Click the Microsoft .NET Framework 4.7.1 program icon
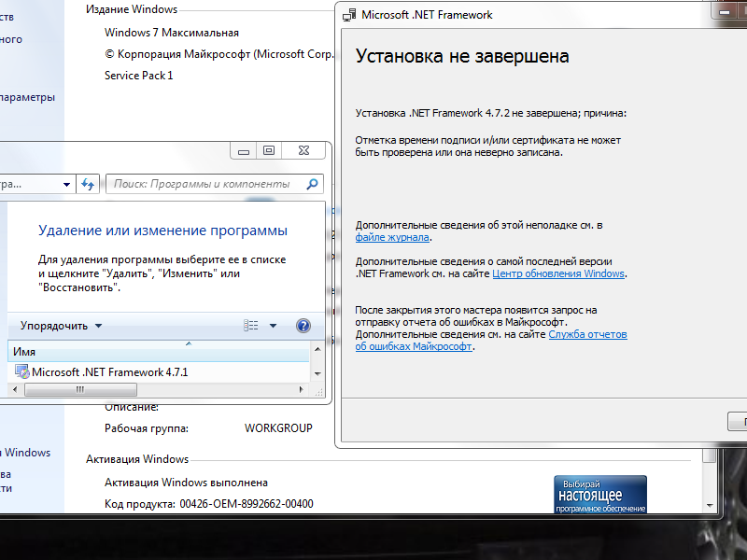 (x=21, y=371)
